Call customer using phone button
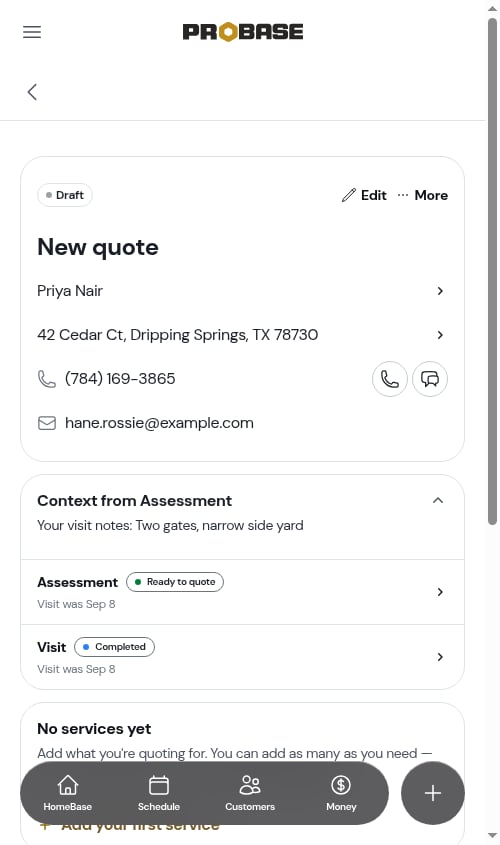 tap(390, 379)
